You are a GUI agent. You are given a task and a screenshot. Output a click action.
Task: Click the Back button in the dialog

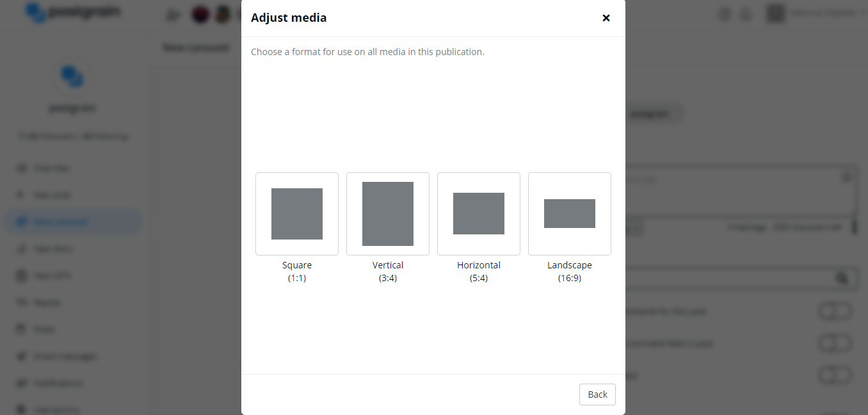(x=597, y=395)
